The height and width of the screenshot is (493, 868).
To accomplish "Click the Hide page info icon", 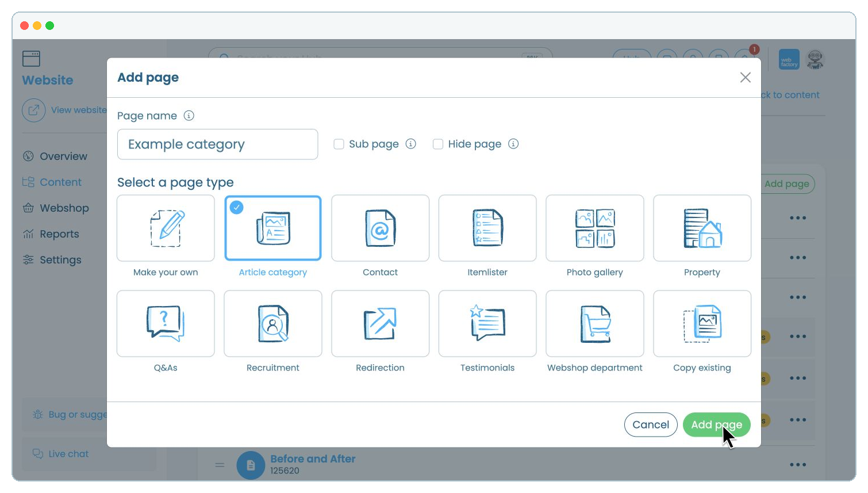I will (x=513, y=144).
